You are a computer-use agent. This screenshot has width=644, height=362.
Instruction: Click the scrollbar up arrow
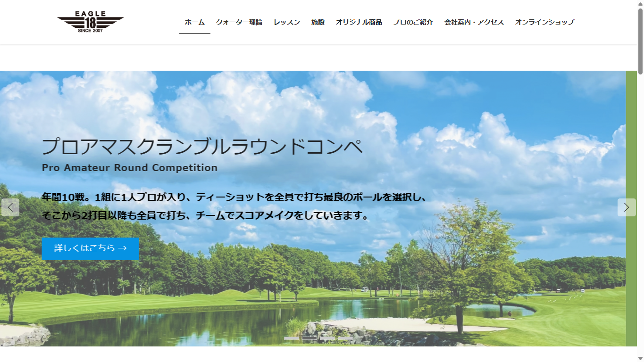(640, 4)
